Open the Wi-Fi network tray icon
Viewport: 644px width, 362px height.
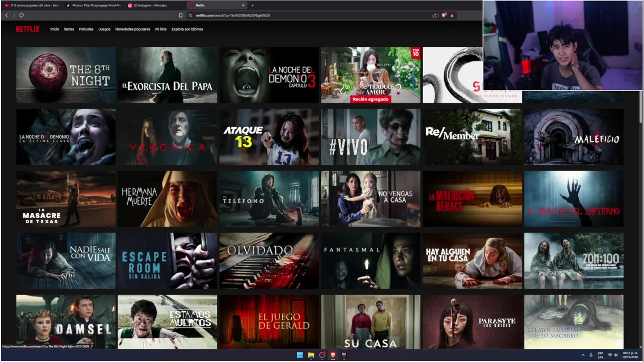(x=610, y=355)
